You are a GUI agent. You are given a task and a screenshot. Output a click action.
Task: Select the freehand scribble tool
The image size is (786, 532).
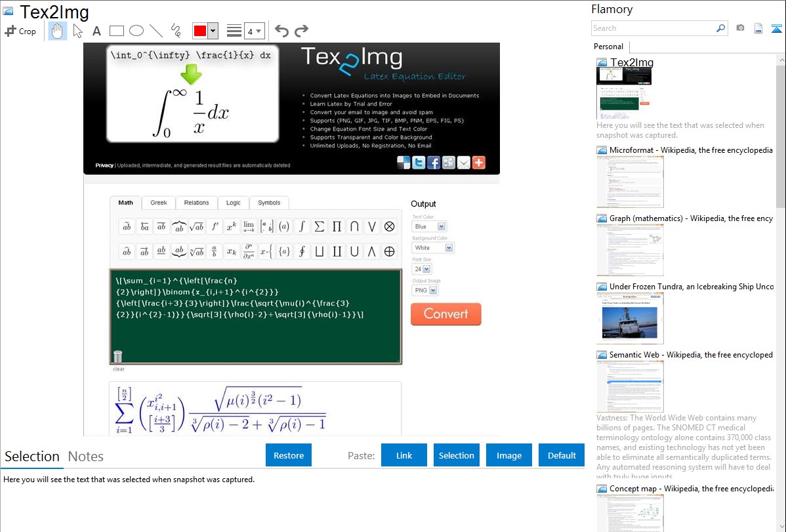coord(176,31)
